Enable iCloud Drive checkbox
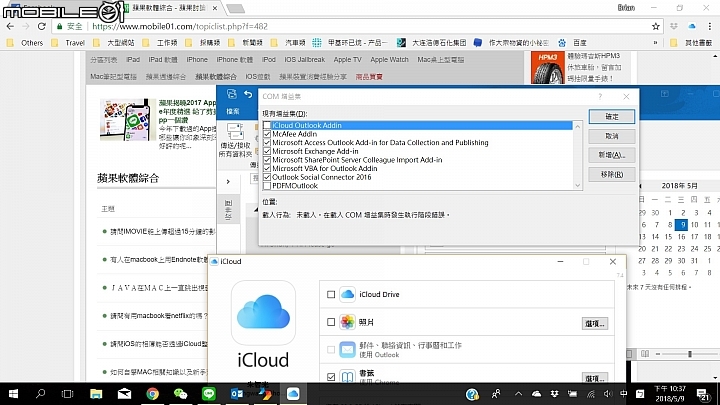 click(331, 294)
